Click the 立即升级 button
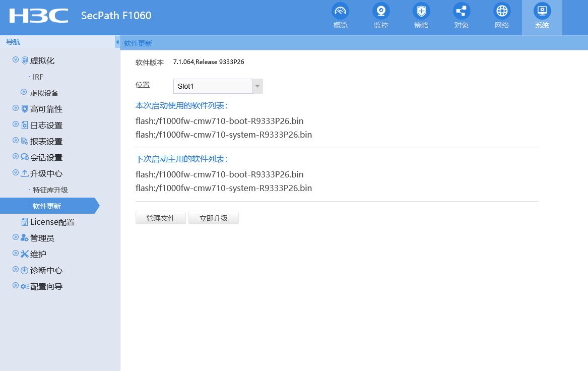Image resolution: width=588 pixels, height=371 pixels. 213,218
